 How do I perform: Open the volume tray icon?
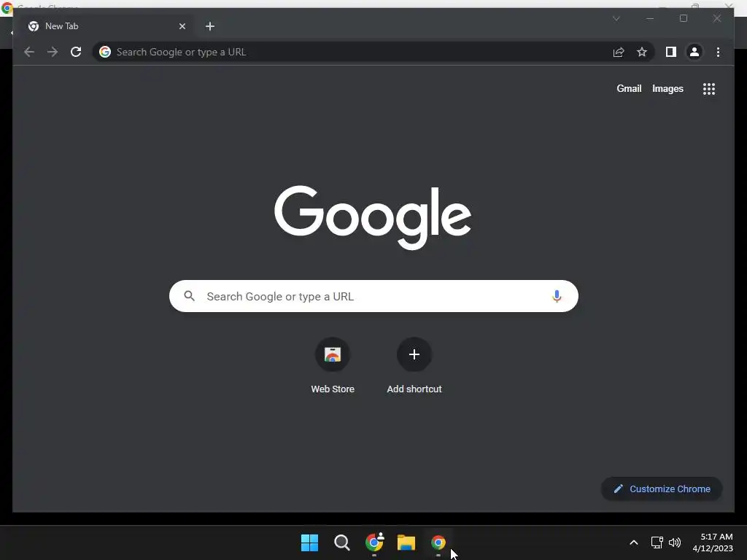[x=675, y=542]
